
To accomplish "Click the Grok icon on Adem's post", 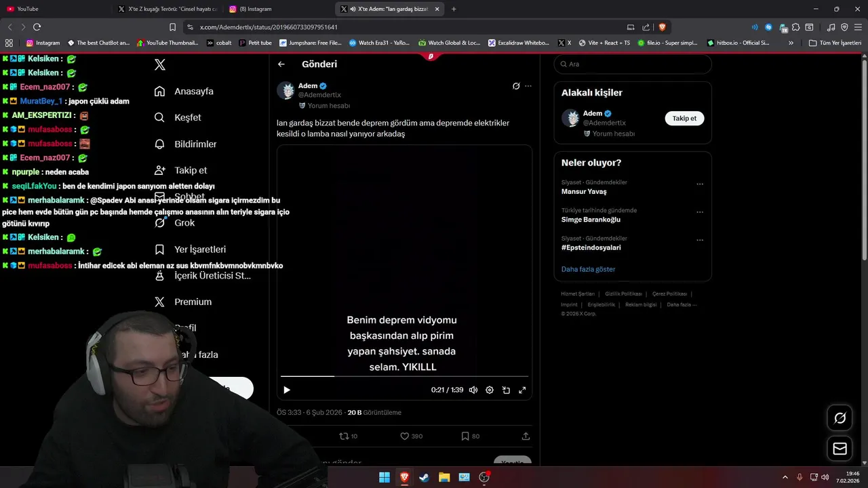I will pos(515,86).
